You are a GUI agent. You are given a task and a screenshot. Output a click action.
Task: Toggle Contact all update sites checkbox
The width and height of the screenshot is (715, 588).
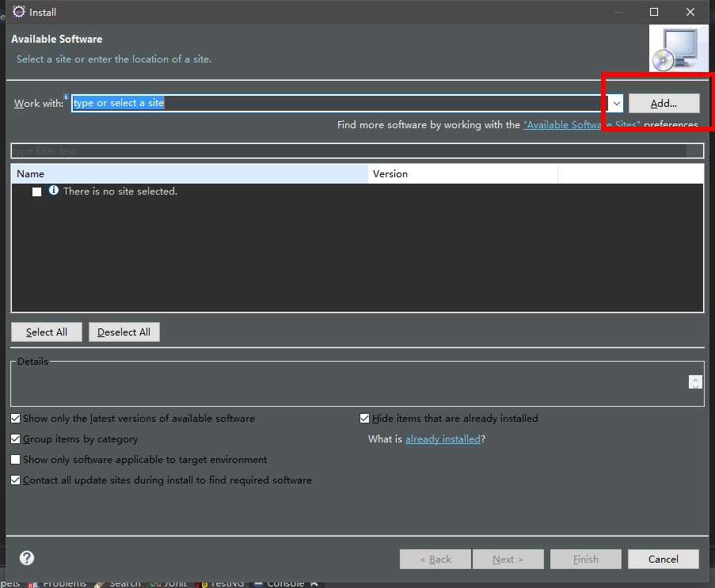click(x=16, y=480)
